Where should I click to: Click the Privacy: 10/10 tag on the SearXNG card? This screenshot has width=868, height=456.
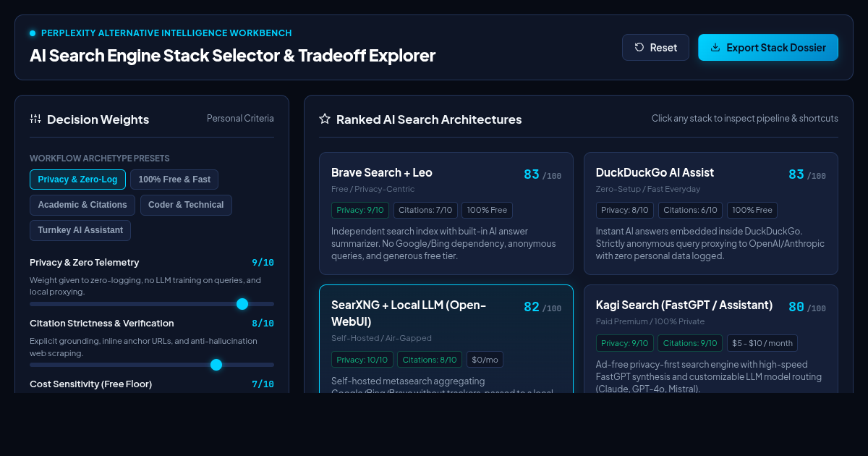pos(362,359)
